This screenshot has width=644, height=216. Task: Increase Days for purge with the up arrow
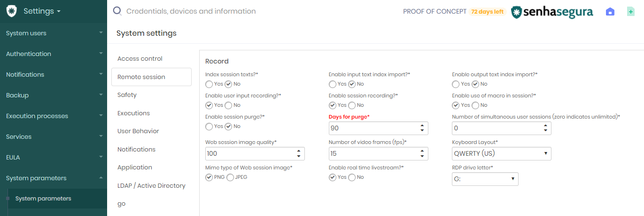[x=422, y=126]
